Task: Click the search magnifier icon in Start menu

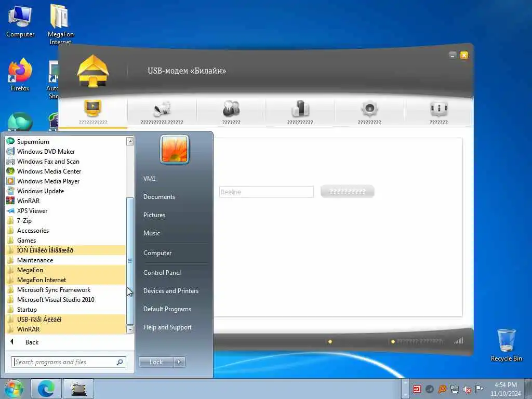Action: pyautogui.click(x=120, y=362)
